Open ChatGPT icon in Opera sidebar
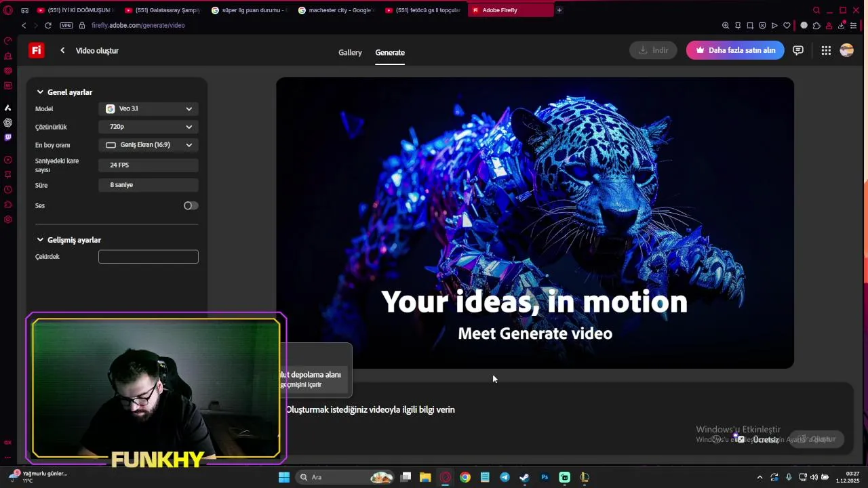 point(8,123)
